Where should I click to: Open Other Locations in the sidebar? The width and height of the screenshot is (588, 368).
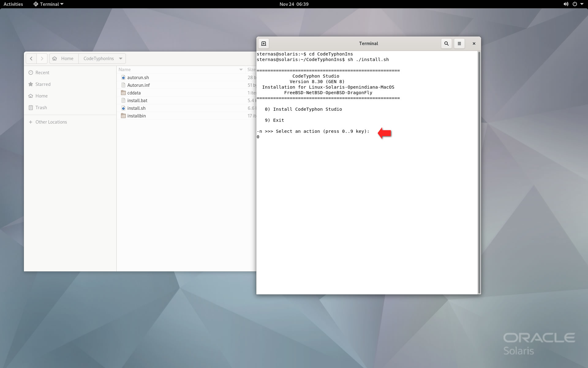point(70,122)
